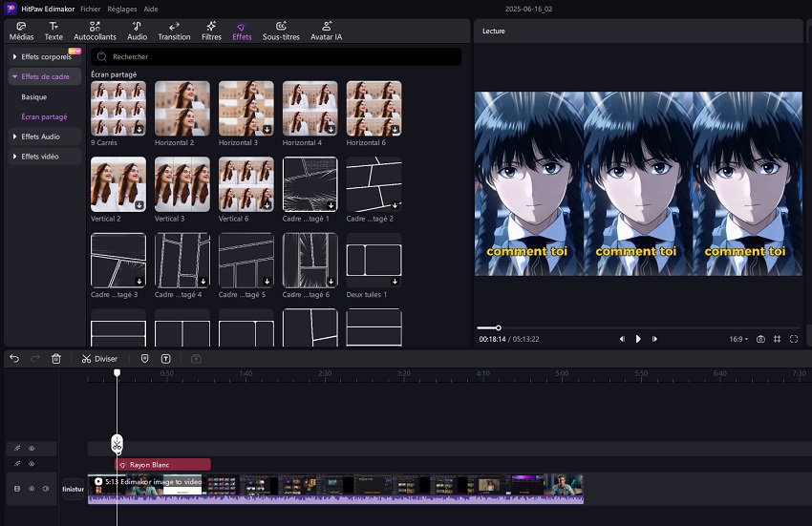Switch to the Audio tab

(x=137, y=32)
